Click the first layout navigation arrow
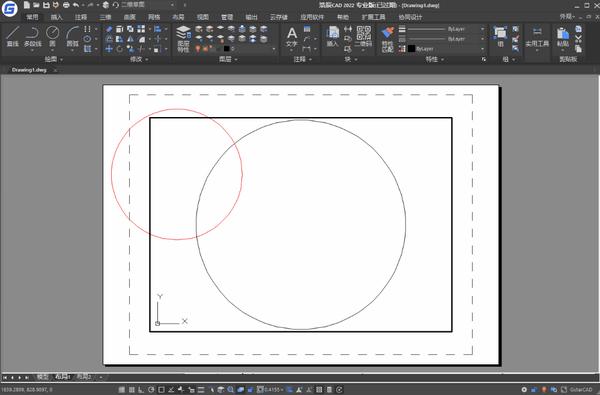Screen dimensions: 600x395 [x=5, y=377]
